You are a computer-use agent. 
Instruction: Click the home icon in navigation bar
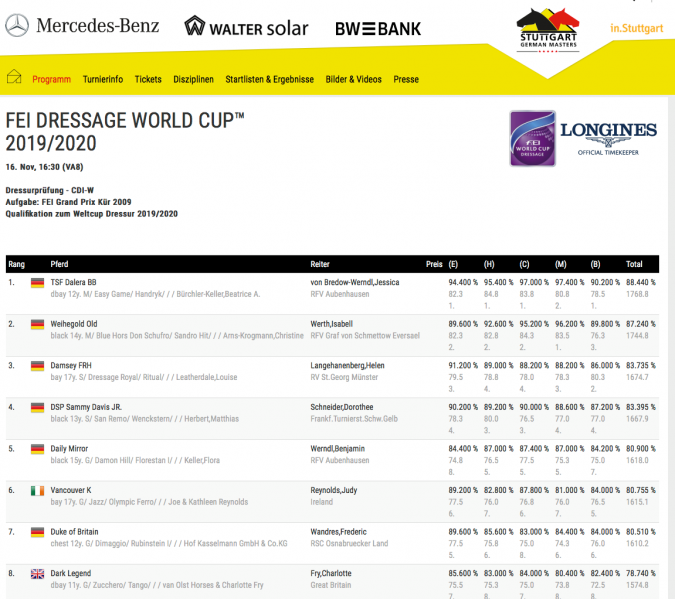click(x=14, y=78)
